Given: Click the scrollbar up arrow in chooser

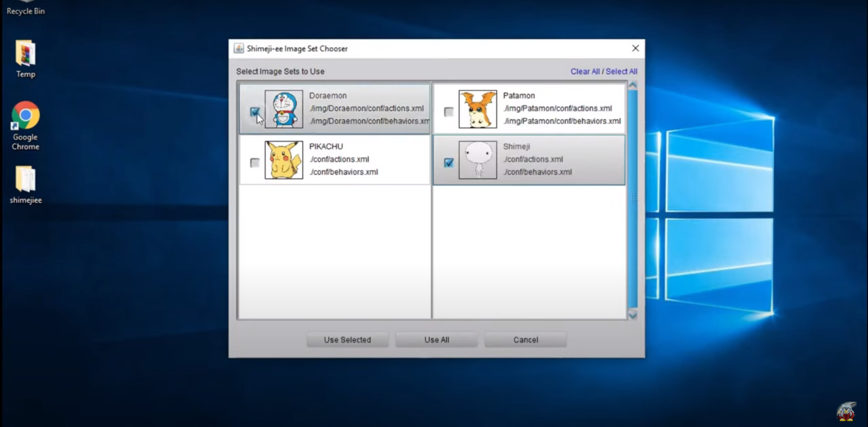Looking at the screenshot, I should (633, 85).
